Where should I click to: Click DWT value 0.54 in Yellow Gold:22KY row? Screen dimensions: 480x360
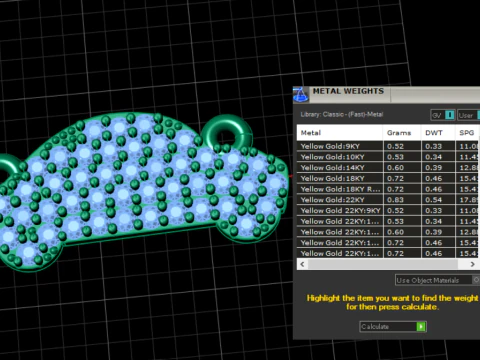[x=434, y=200]
